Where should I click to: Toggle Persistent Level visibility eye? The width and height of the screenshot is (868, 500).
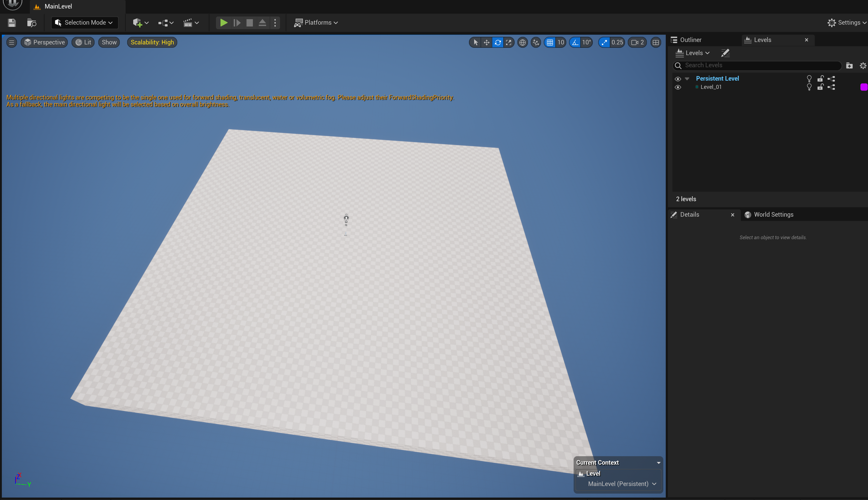(x=678, y=79)
